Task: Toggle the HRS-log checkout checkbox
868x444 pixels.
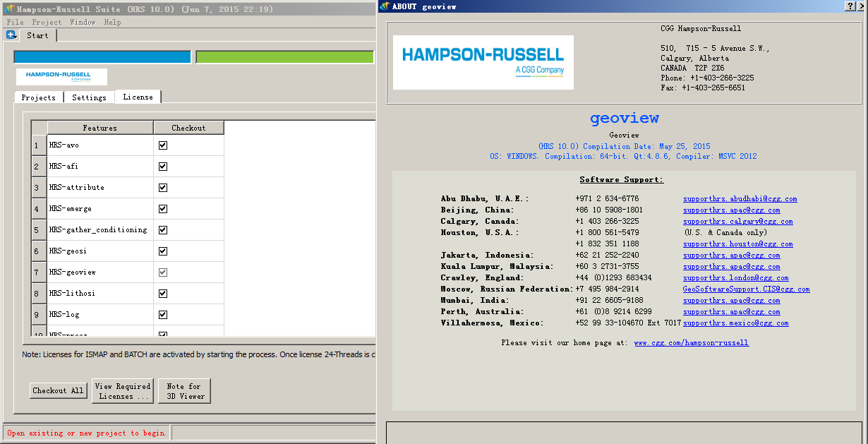Action: click(x=163, y=315)
